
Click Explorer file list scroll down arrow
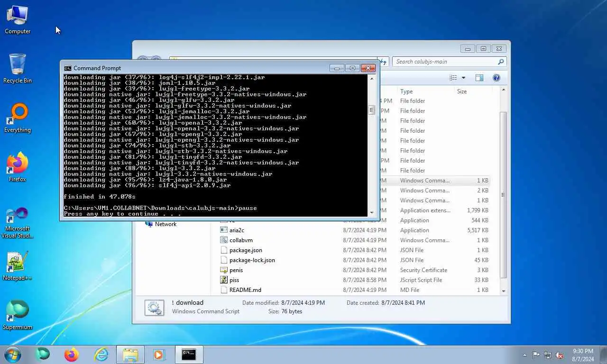pos(504,291)
